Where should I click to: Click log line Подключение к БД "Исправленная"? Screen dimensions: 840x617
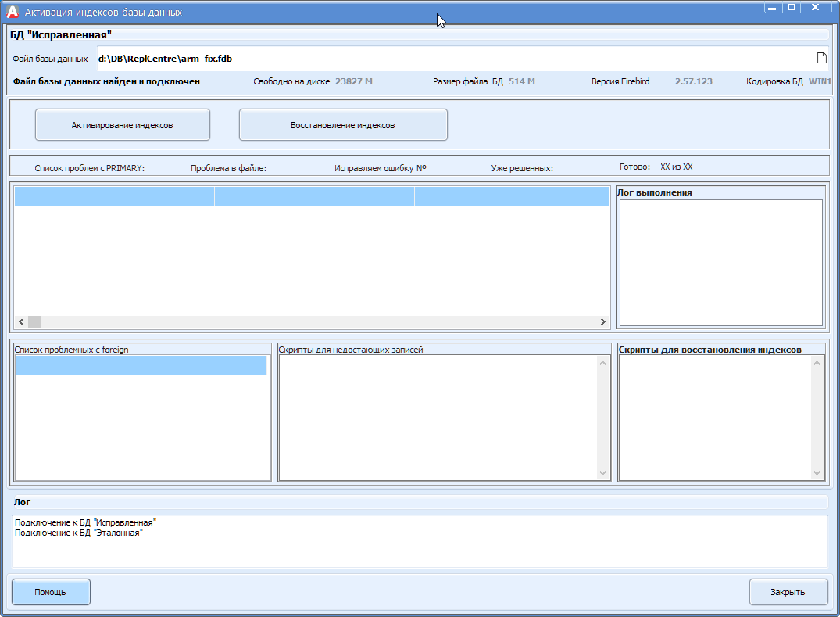[85, 522]
